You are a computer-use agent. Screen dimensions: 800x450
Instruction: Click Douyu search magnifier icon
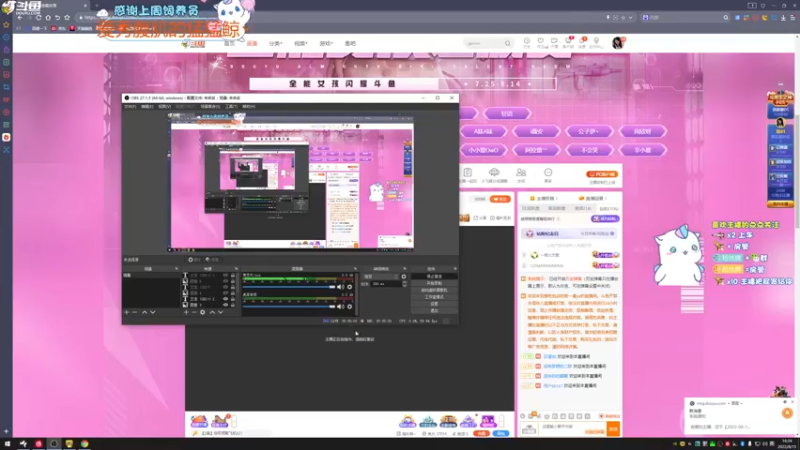[x=508, y=43]
